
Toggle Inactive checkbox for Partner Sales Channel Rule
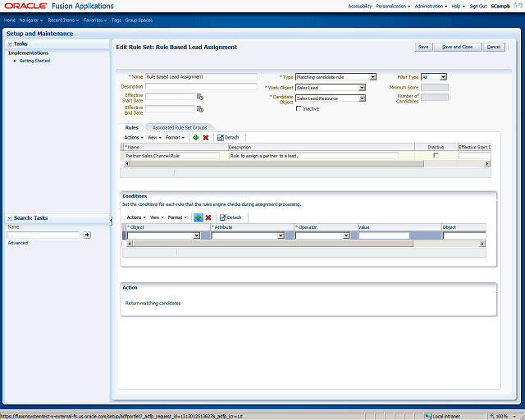tap(436, 156)
